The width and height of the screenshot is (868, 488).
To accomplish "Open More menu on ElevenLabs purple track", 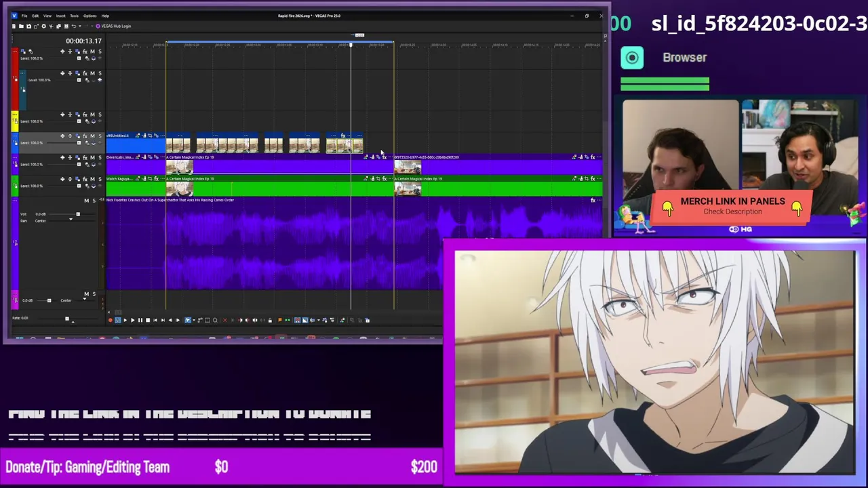I will (15, 157).
